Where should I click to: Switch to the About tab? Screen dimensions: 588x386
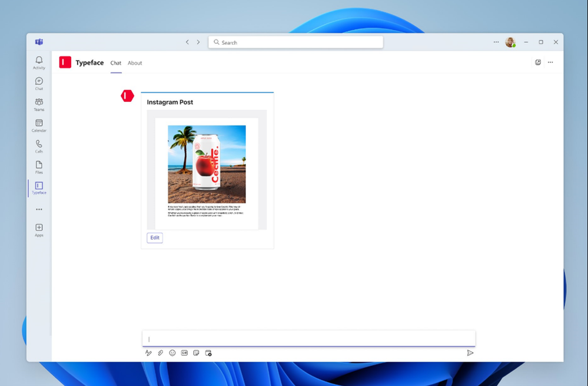[x=135, y=63]
